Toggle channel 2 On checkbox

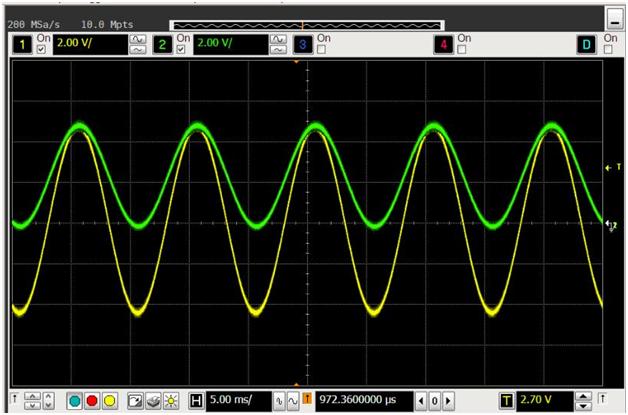coord(181,49)
